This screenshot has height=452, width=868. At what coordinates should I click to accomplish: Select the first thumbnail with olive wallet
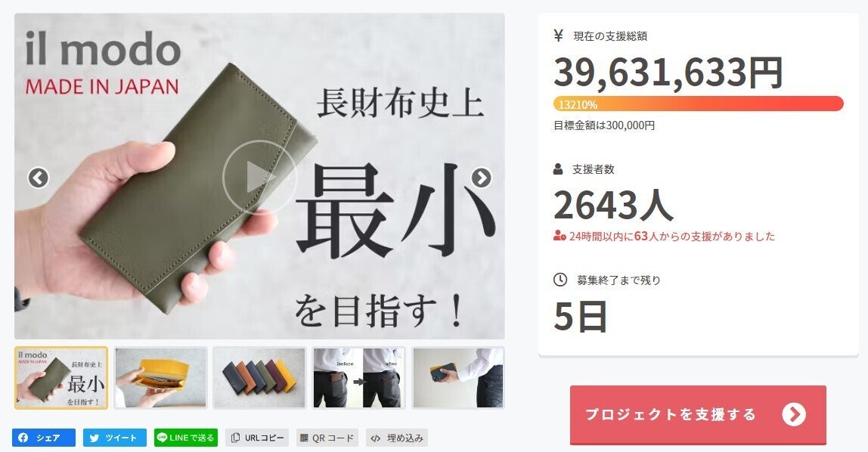61,378
